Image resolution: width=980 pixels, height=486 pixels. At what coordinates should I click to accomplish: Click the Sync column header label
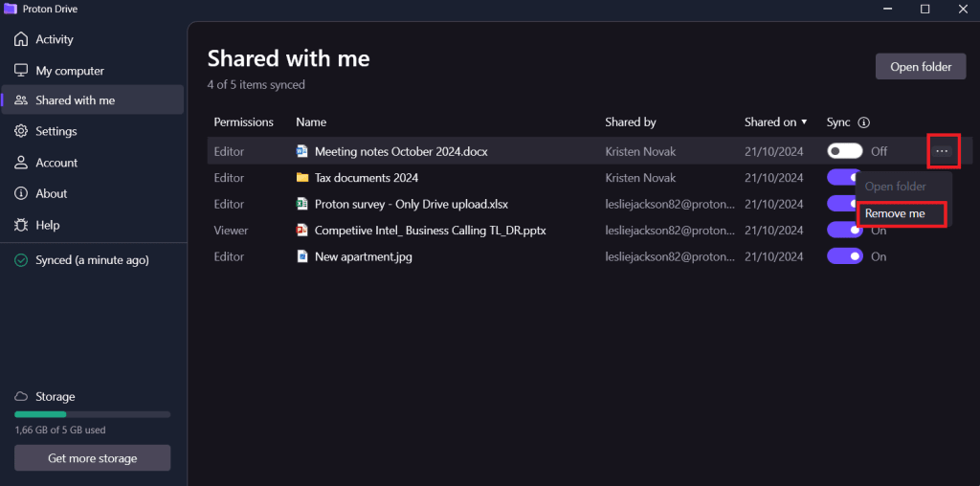[838, 122]
